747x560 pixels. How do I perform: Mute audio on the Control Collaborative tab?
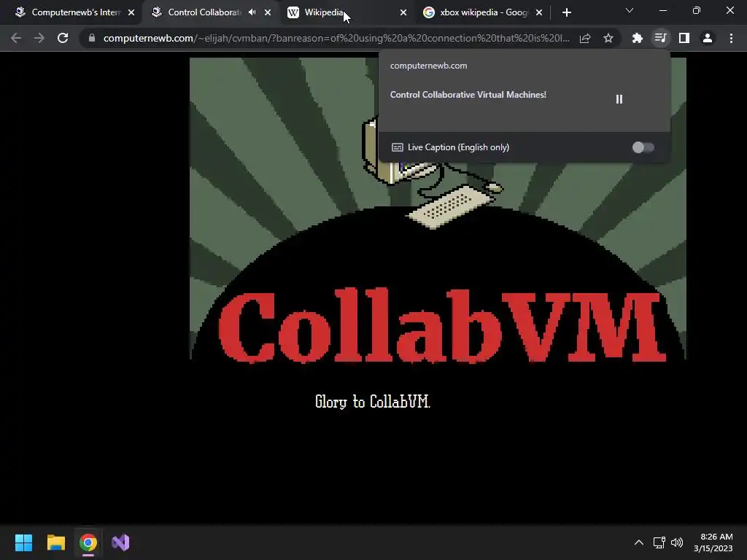[252, 12]
